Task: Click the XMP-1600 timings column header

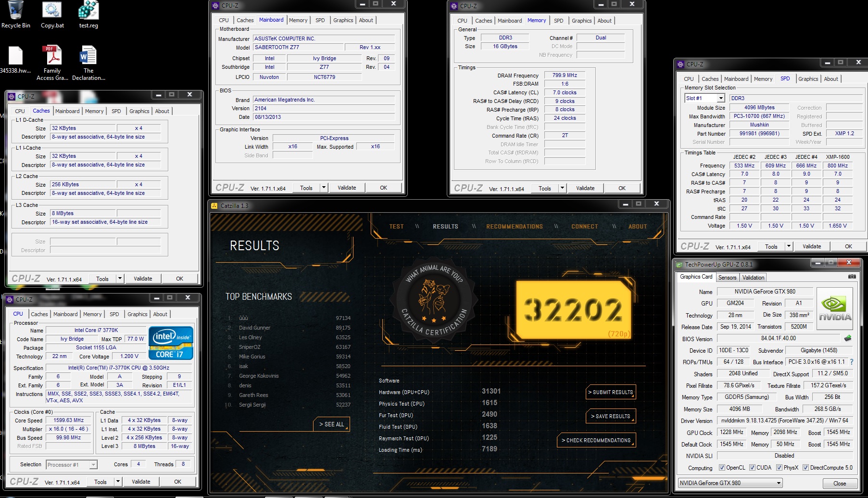Action: coord(838,157)
